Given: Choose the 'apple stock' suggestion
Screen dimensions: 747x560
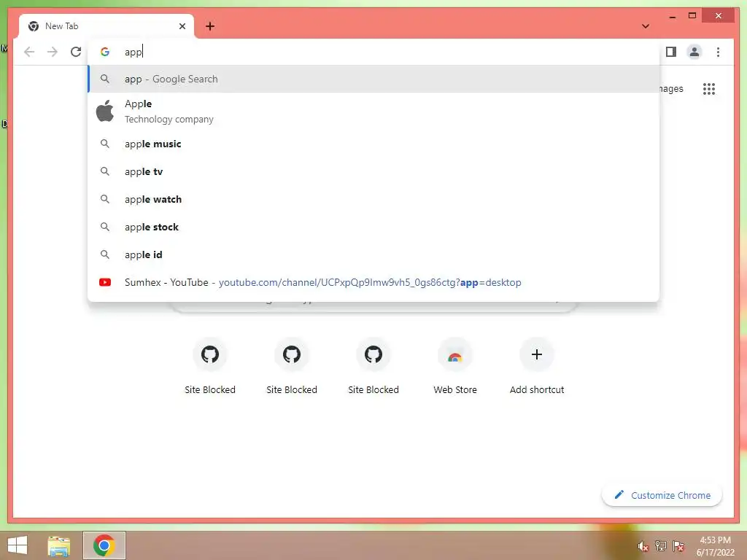Looking at the screenshot, I should 374,227.
